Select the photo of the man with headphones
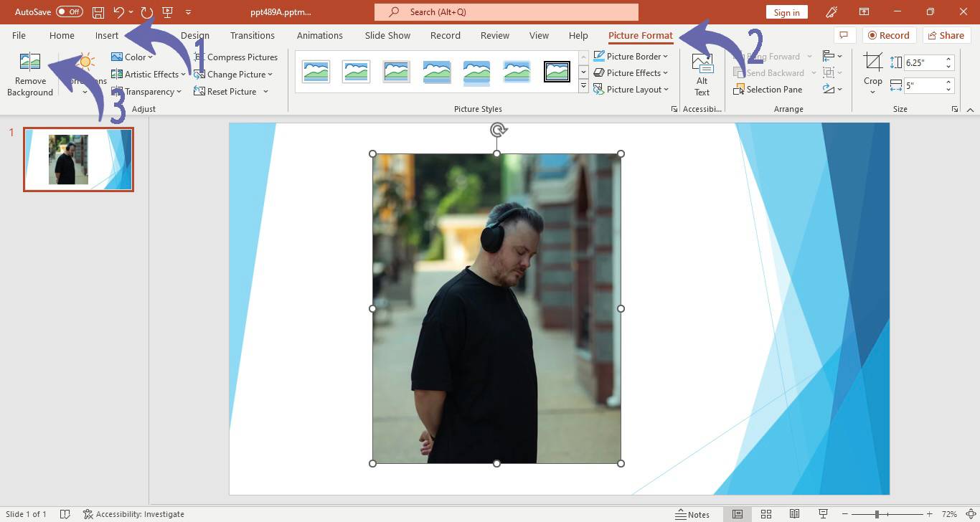Viewport: 980px width, 522px height. click(x=496, y=308)
